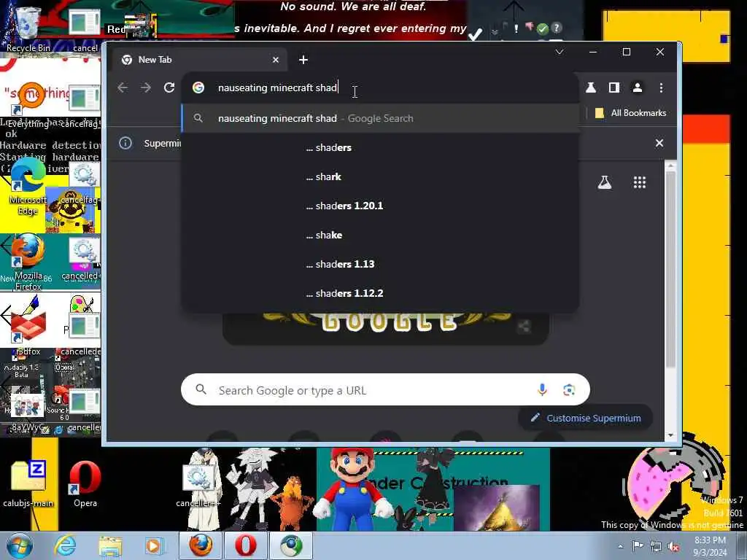Click the page vertical scrollbar
Image resolution: width=747 pixels, height=560 pixels.
coord(670,269)
